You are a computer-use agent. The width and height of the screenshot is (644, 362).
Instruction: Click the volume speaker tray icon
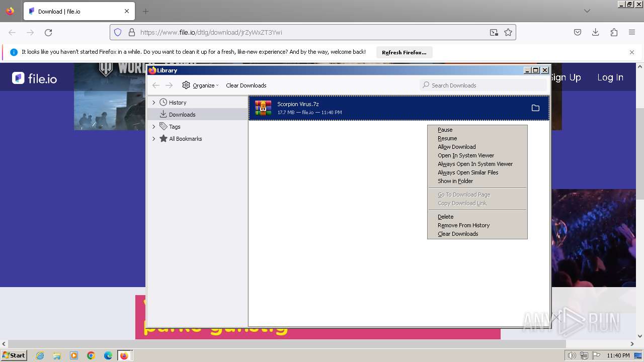[572, 355]
